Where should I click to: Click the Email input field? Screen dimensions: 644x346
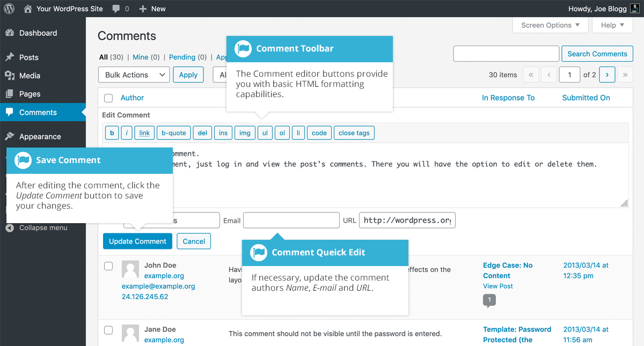tap(291, 220)
